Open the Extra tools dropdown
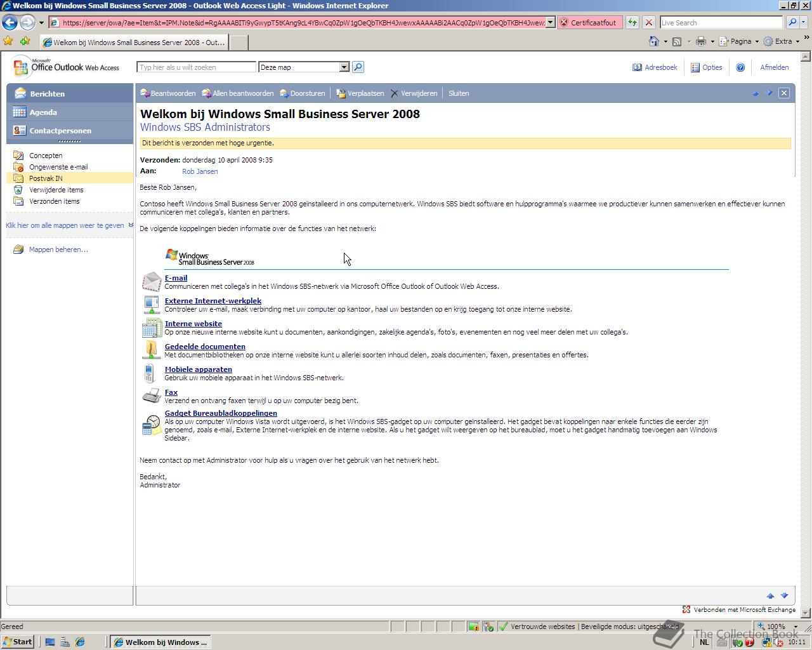Image resolution: width=812 pixels, height=650 pixels. pyautogui.click(x=782, y=41)
